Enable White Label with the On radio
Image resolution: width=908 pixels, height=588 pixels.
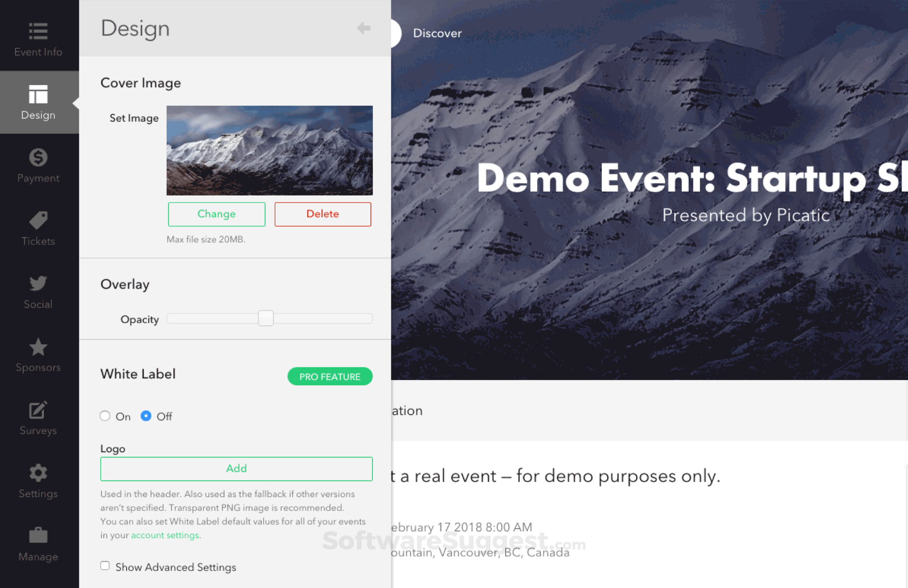105,416
